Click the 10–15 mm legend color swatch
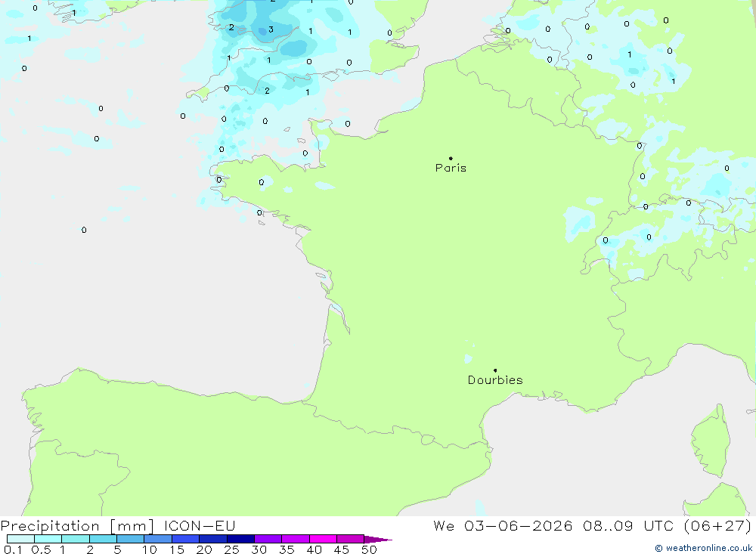The image size is (756, 554). [x=158, y=539]
